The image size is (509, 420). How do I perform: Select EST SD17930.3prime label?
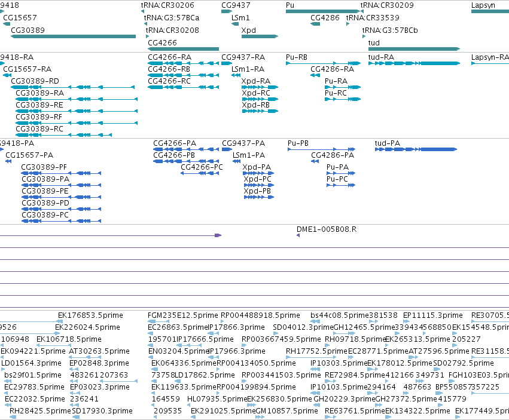tap(103, 411)
